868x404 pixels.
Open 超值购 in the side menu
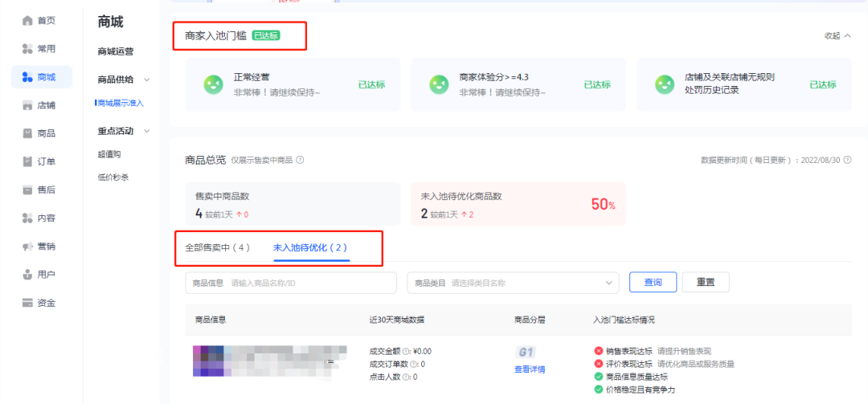(x=110, y=154)
